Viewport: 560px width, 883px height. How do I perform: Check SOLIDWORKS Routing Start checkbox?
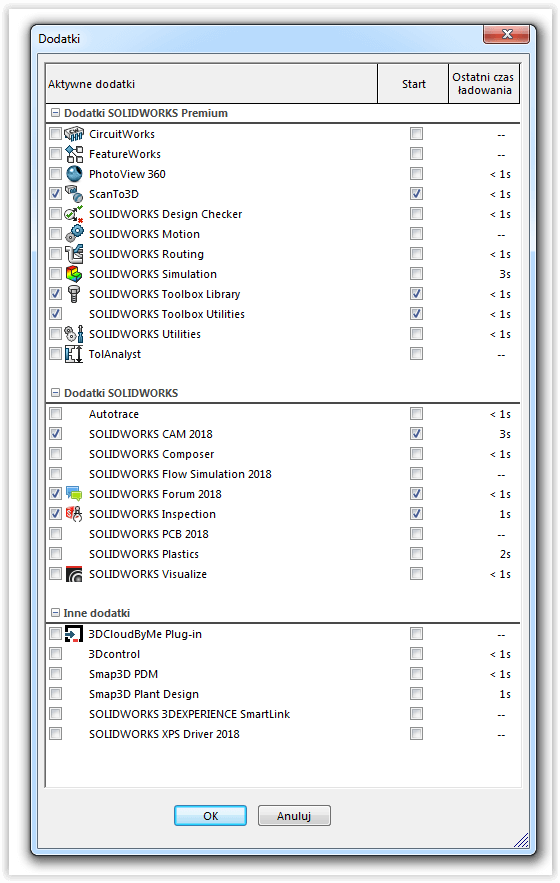[x=416, y=253]
